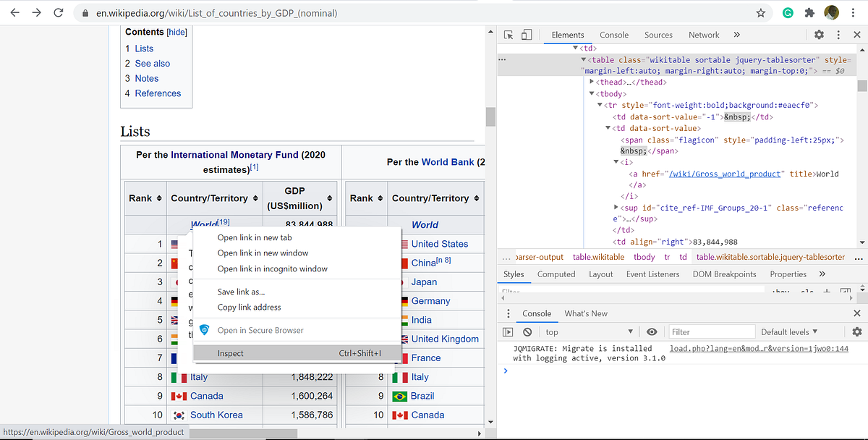The height and width of the screenshot is (440, 868).
Task: Click the console Filter input field
Action: click(x=711, y=331)
